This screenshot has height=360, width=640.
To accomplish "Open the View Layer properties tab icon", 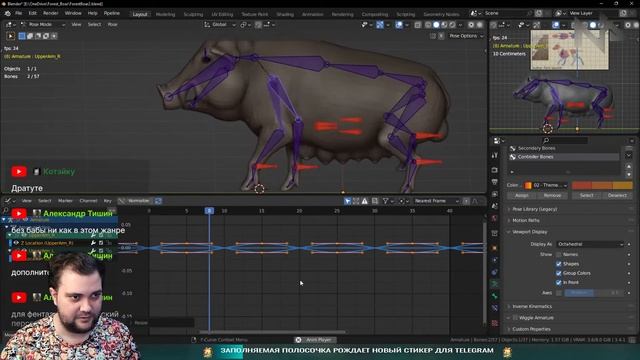I will click(495, 194).
